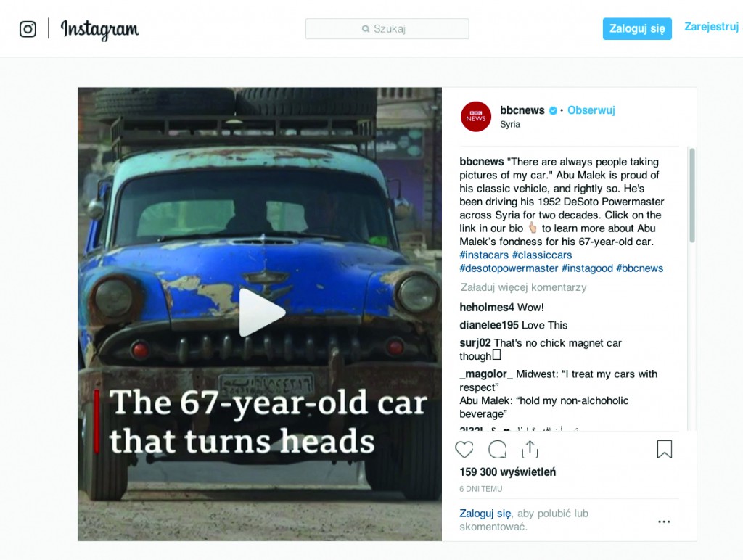The height and width of the screenshot is (560, 743).
Task: Follow bbcnews via Obserwuj link
Action: [591, 110]
